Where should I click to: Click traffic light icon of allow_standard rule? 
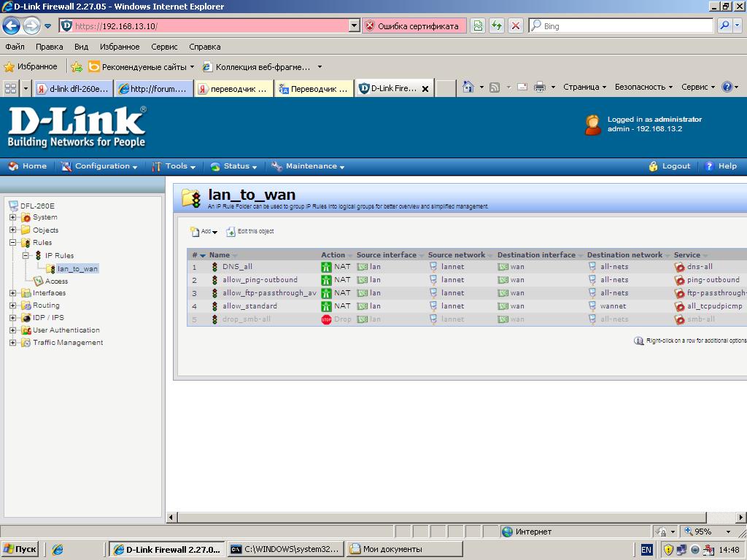pyautogui.click(x=215, y=306)
